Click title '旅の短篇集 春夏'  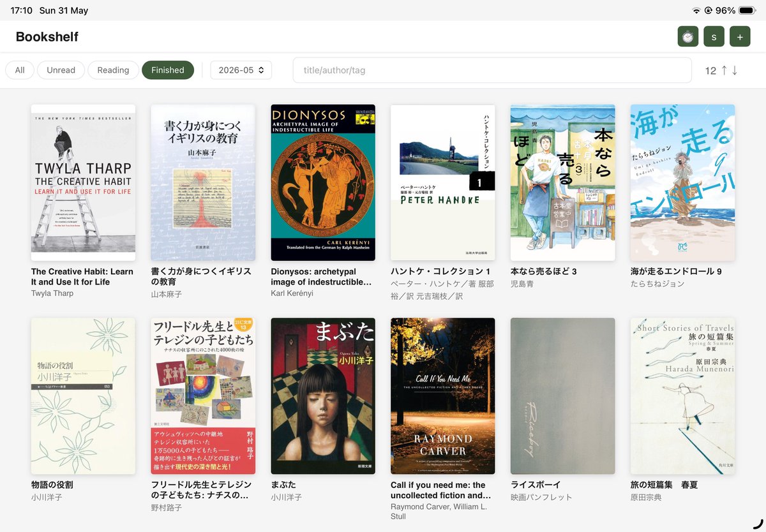664,485
